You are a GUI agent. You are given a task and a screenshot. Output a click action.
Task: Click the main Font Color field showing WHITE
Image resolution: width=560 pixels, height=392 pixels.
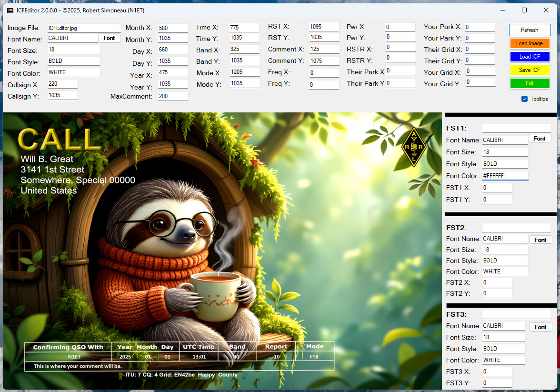tap(73, 72)
